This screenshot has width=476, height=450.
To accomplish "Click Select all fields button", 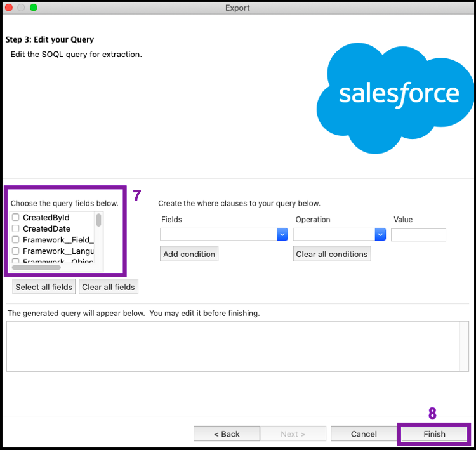I will (x=44, y=287).
